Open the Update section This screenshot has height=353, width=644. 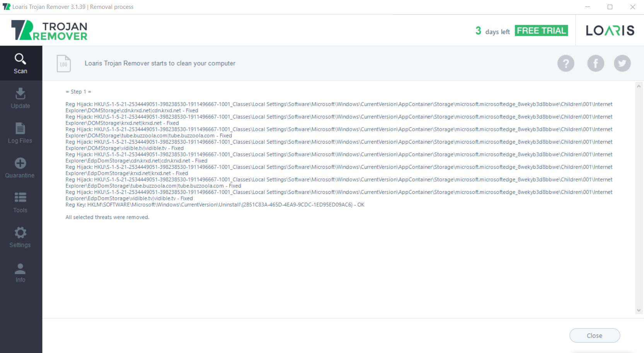point(20,98)
